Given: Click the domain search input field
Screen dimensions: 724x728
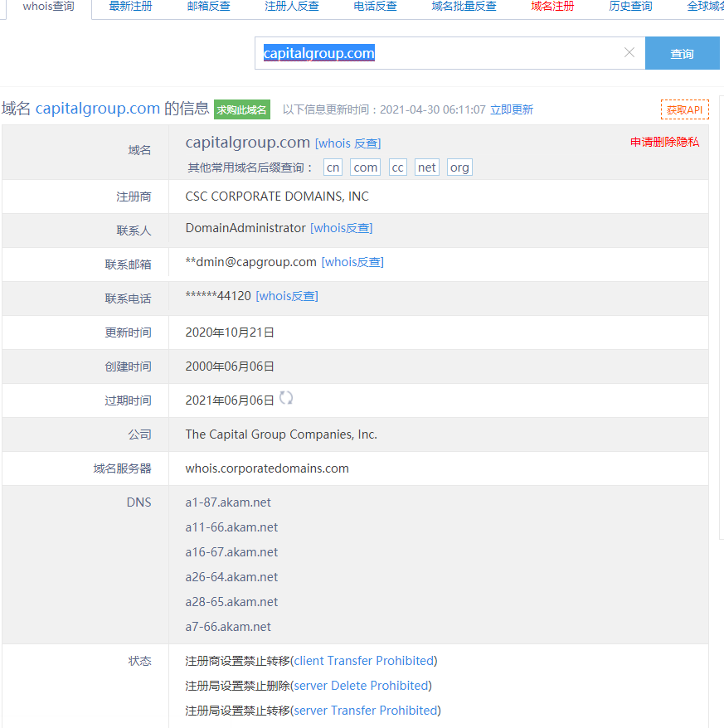Looking at the screenshot, I should point(440,53).
